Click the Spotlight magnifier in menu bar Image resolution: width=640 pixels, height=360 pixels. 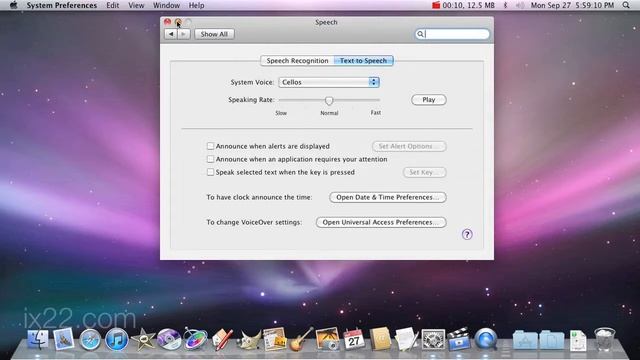point(626,5)
